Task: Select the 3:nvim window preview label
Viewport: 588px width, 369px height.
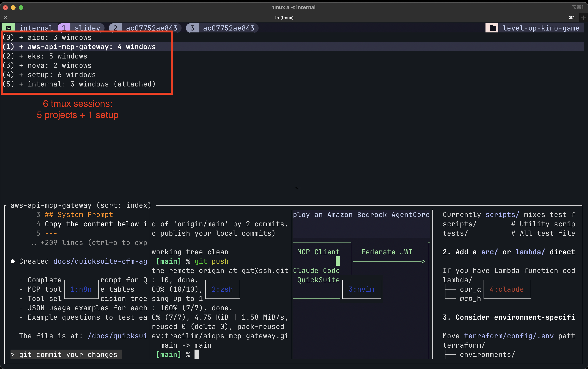Action: pos(362,289)
